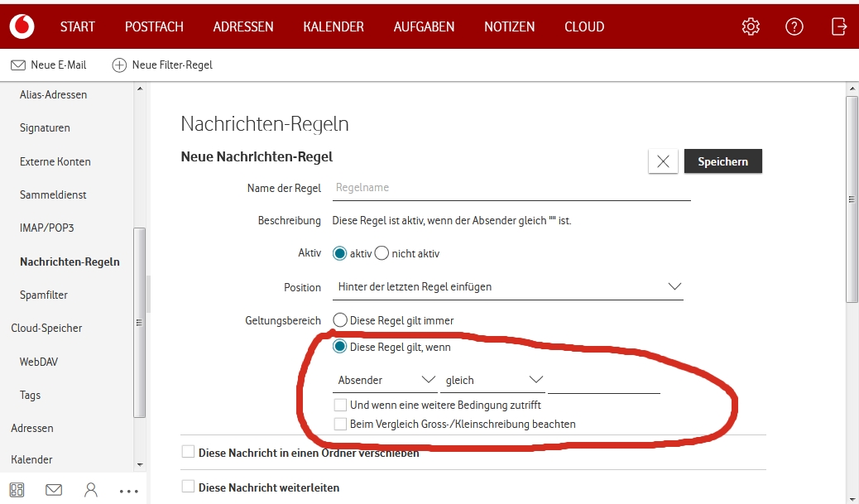Log out via the sign-out icon
The height and width of the screenshot is (504, 859).
[838, 26]
